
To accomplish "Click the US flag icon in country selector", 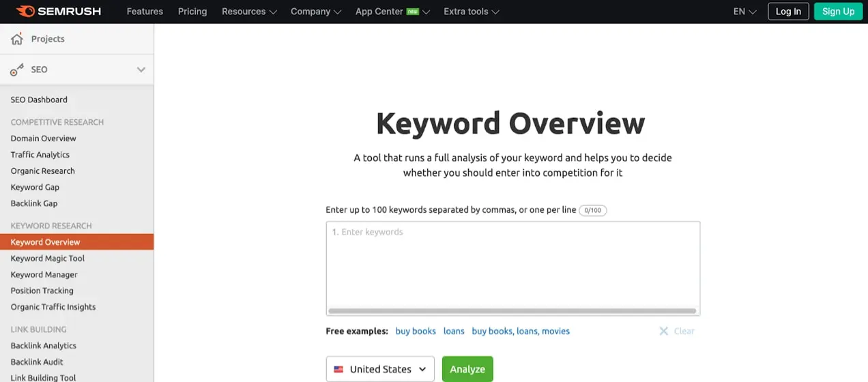I will coord(338,369).
